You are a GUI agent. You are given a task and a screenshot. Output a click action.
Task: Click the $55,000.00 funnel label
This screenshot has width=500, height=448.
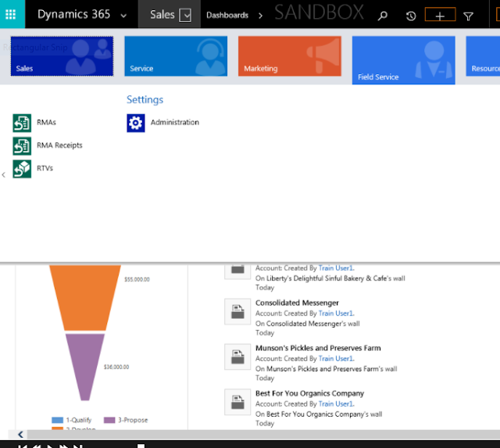137,280
